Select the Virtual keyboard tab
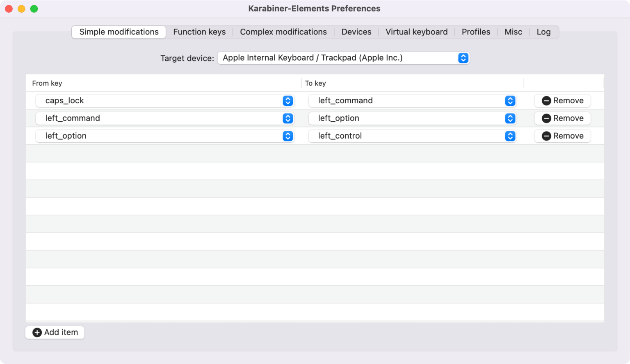Screen dimensions: 630x364 416,32
